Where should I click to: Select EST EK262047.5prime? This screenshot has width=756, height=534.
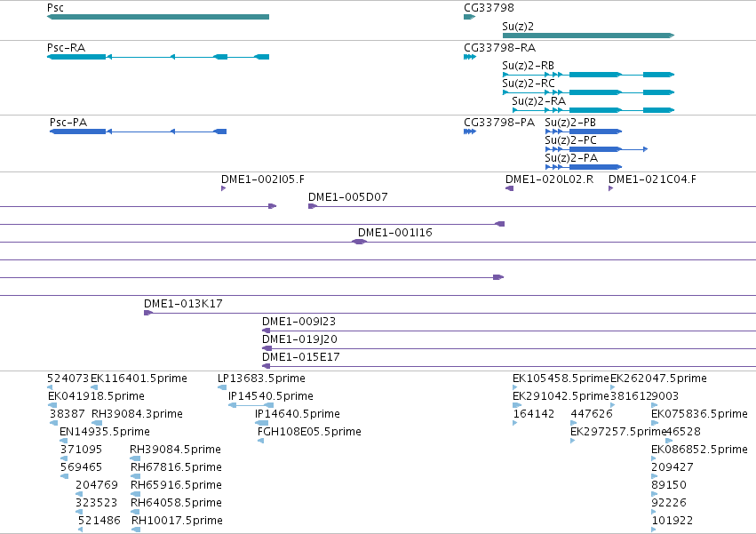(658, 379)
